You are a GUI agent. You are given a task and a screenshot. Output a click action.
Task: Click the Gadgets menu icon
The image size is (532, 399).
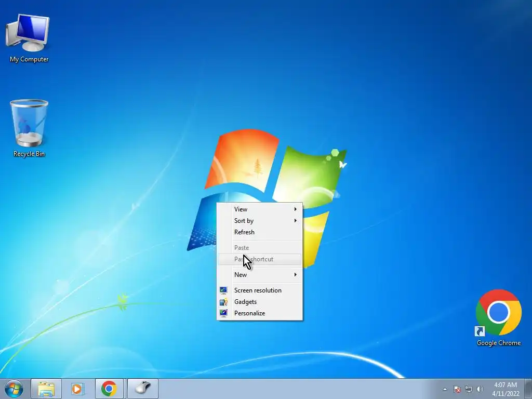[223, 302]
